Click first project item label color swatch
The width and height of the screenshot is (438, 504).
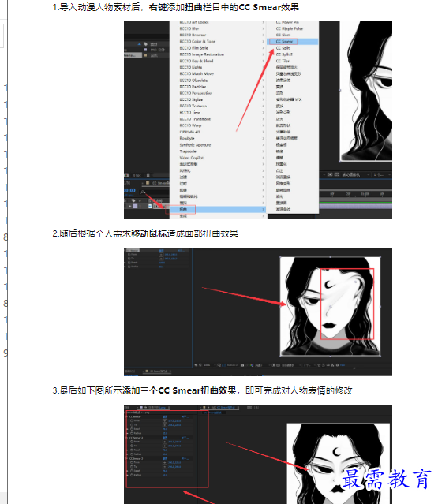click(x=145, y=50)
